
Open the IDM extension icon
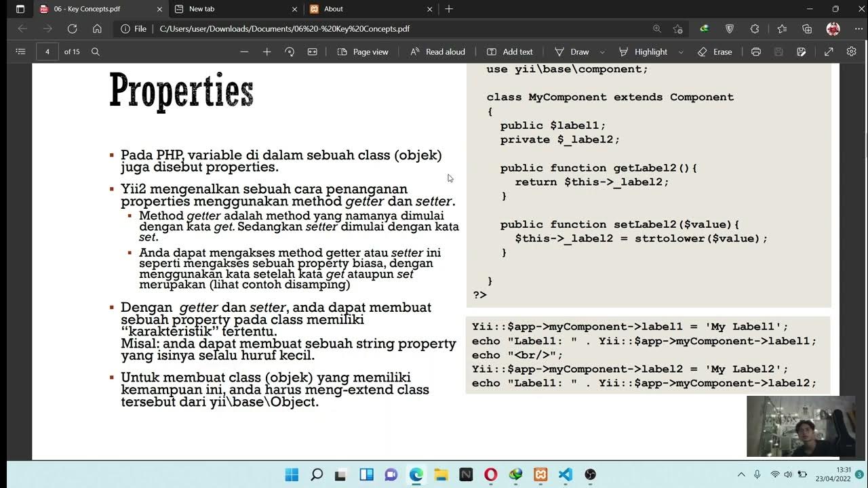(705, 28)
